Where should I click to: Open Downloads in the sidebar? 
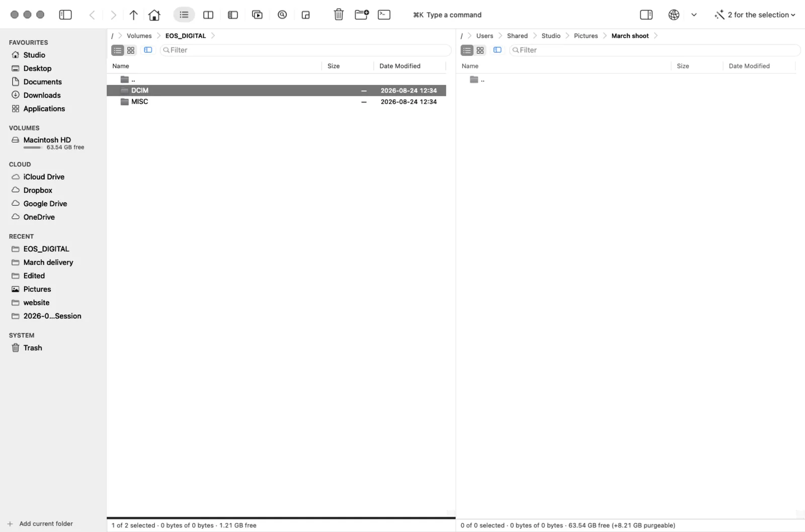coord(42,95)
